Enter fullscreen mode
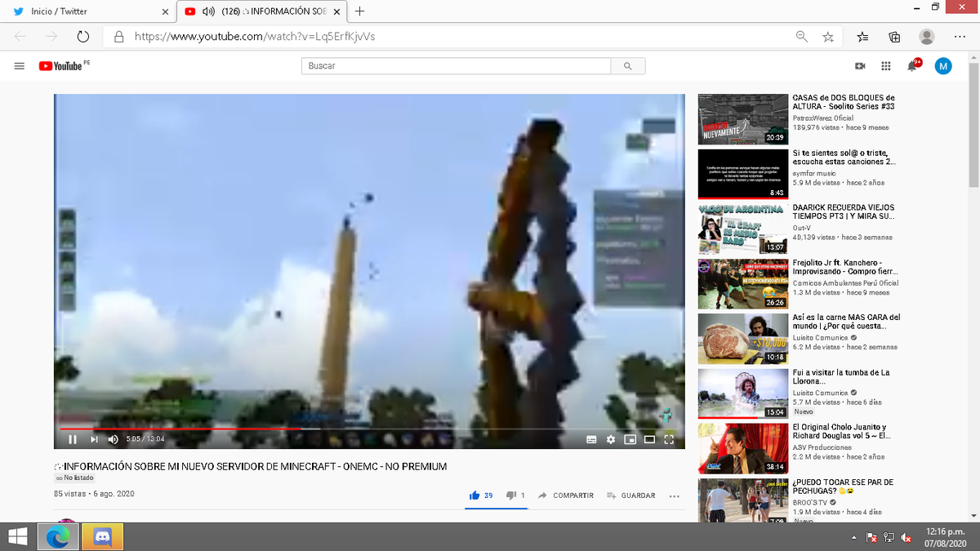The image size is (980, 551). tap(669, 439)
